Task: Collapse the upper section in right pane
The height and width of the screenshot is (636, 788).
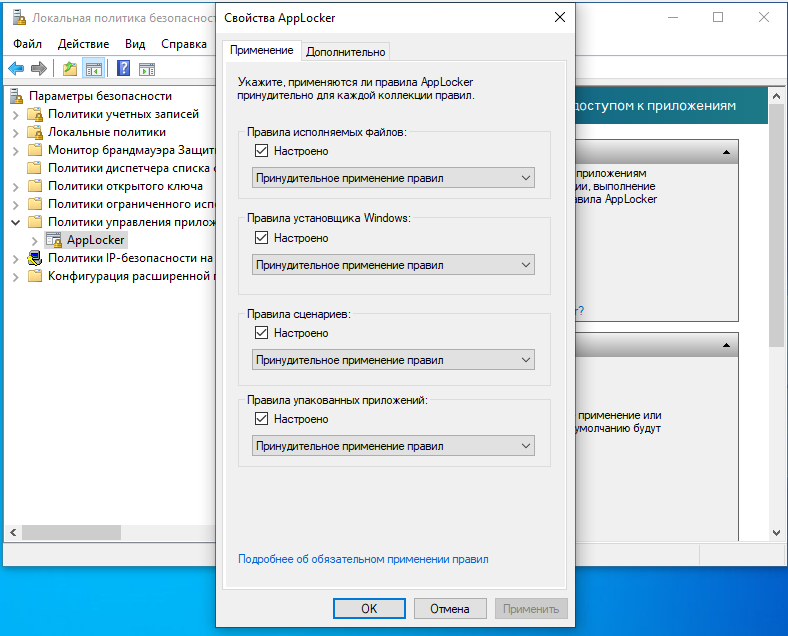Action: [726, 152]
